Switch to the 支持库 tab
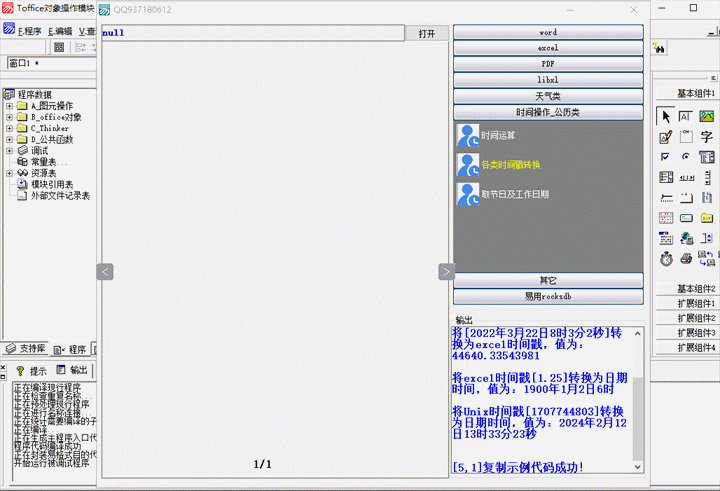This screenshot has width=720, height=491. (25, 349)
